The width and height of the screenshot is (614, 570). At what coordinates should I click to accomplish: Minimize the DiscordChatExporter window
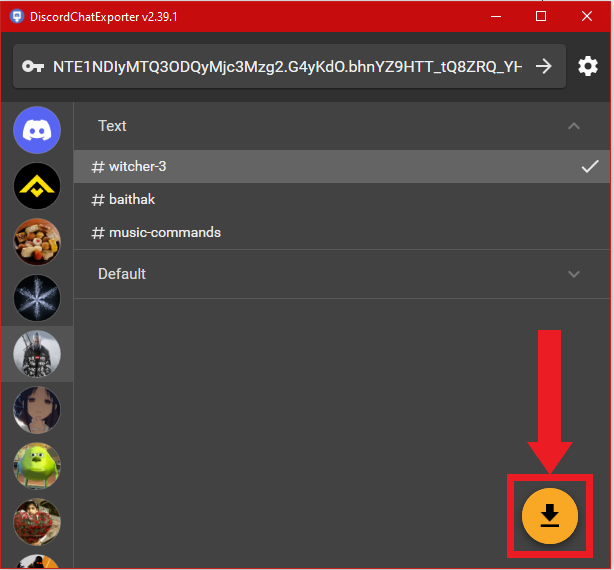[x=496, y=16]
